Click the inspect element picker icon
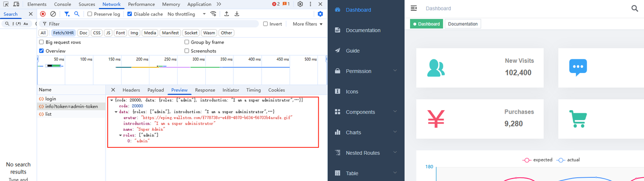 6,5
